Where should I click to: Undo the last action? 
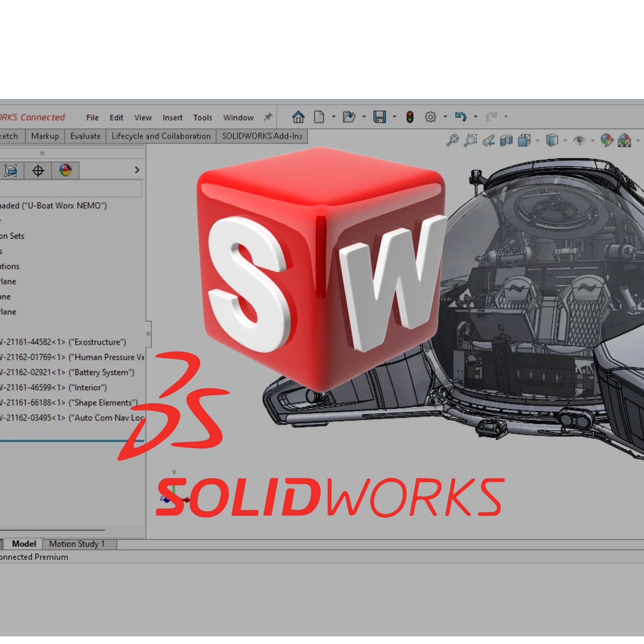[x=461, y=117]
